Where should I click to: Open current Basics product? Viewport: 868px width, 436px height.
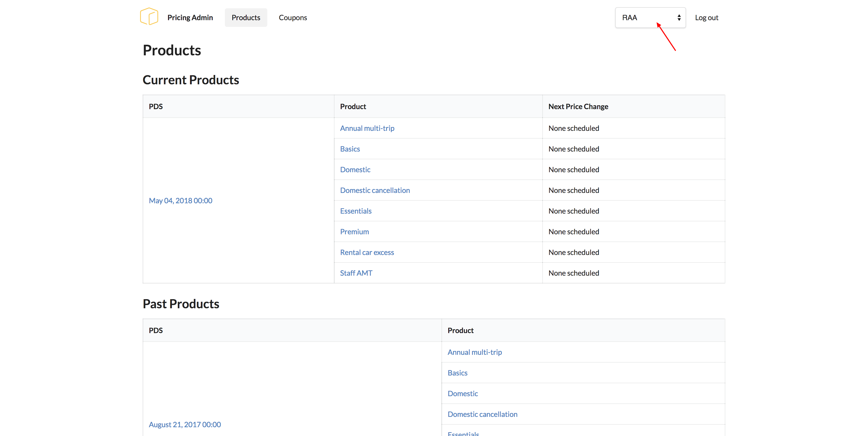pos(350,149)
